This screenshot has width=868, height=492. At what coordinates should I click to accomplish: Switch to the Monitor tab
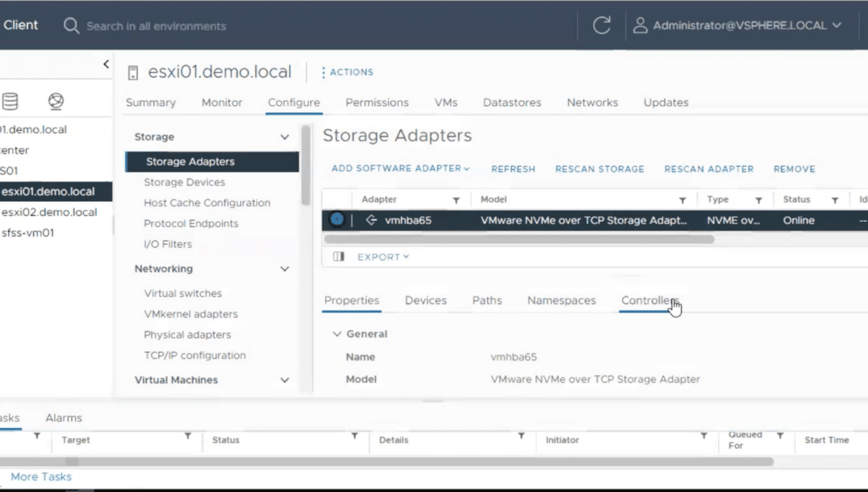pos(222,102)
